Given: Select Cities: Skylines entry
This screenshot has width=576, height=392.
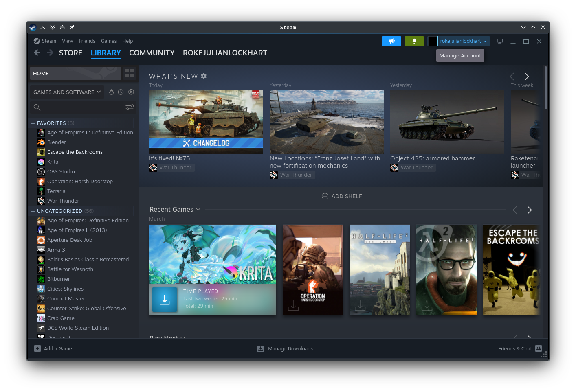Looking at the screenshot, I should (x=65, y=289).
